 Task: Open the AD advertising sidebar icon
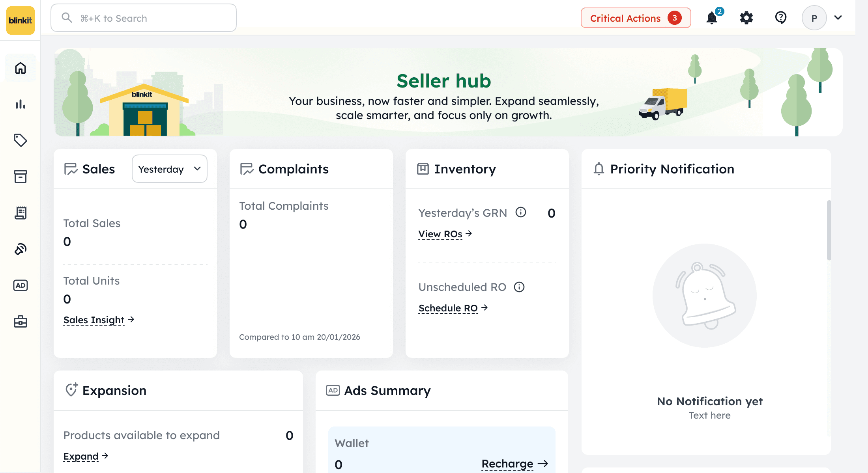pyautogui.click(x=21, y=285)
